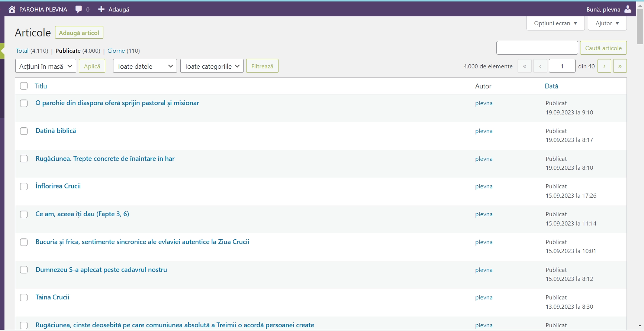Show Publicate (4.000) articles

[x=78, y=51]
